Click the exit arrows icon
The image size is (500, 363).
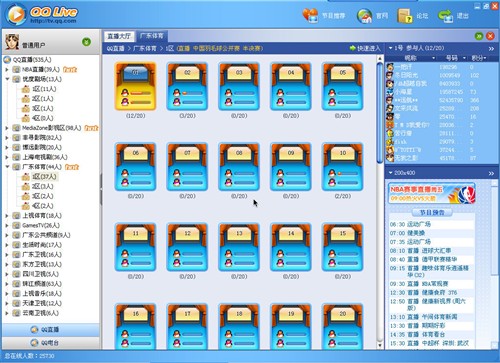pos(446,16)
